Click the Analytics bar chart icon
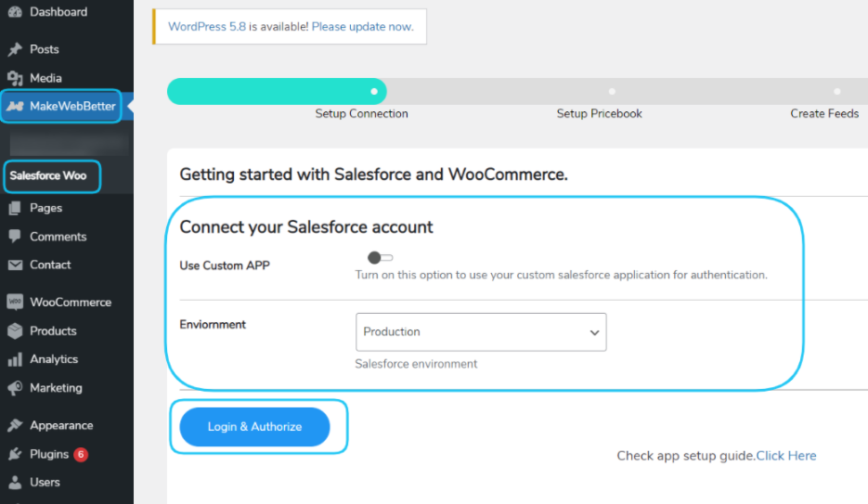868x504 pixels. [x=15, y=359]
